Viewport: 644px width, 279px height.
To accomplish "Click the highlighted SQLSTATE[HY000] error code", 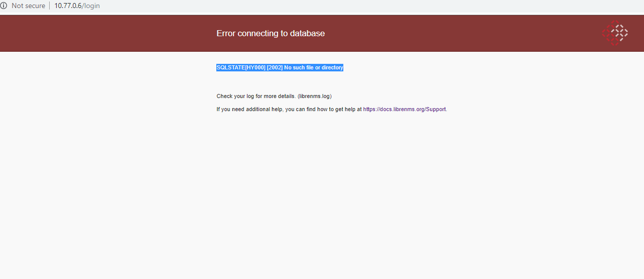I will pos(241,67).
